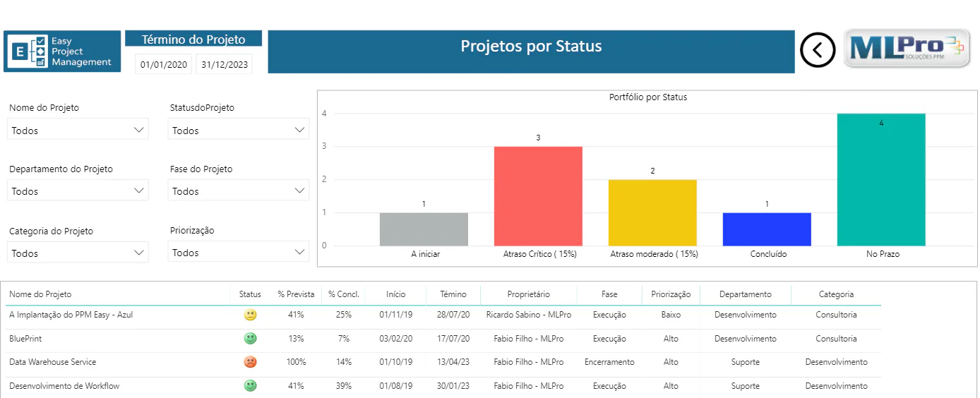Click the Término do Projeto slicer title
This screenshot has height=398, width=980.
tap(193, 40)
